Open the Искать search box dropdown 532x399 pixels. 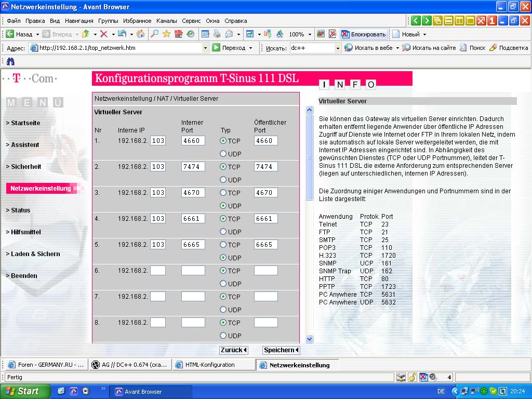point(337,48)
